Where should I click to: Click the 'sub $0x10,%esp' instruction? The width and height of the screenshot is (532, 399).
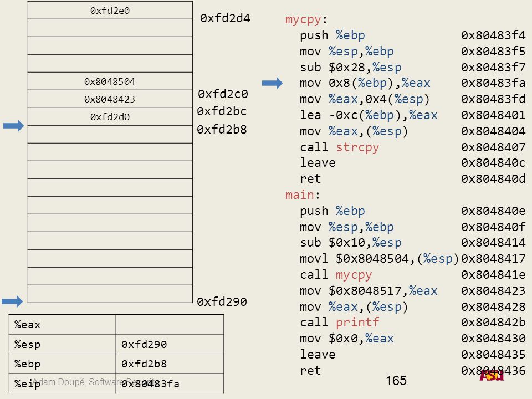350,243
